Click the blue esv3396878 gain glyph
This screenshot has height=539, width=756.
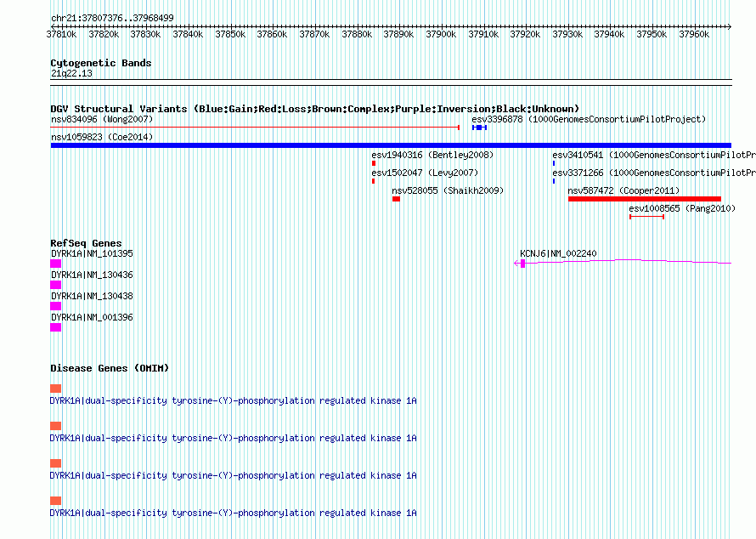pyautogui.click(x=480, y=128)
